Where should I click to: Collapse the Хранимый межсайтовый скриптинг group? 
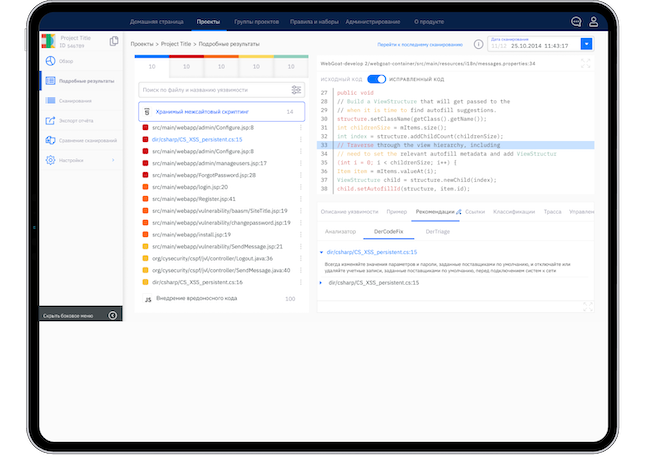pos(221,112)
